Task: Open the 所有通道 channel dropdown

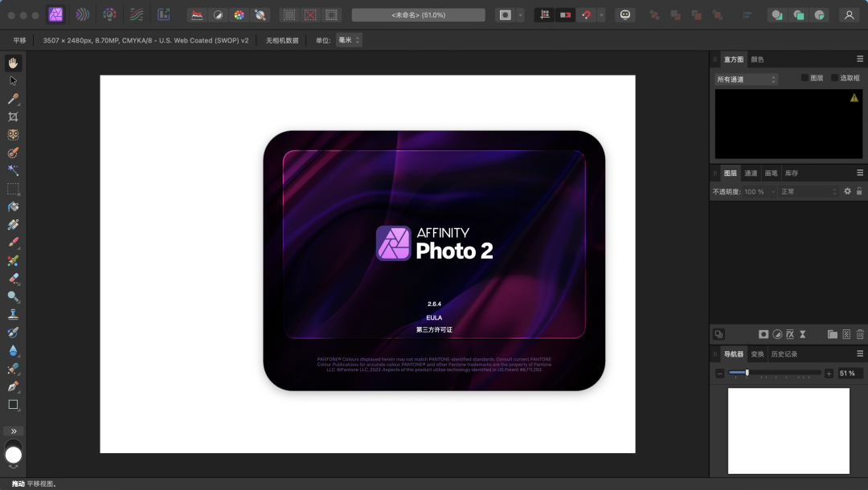Action: (747, 80)
